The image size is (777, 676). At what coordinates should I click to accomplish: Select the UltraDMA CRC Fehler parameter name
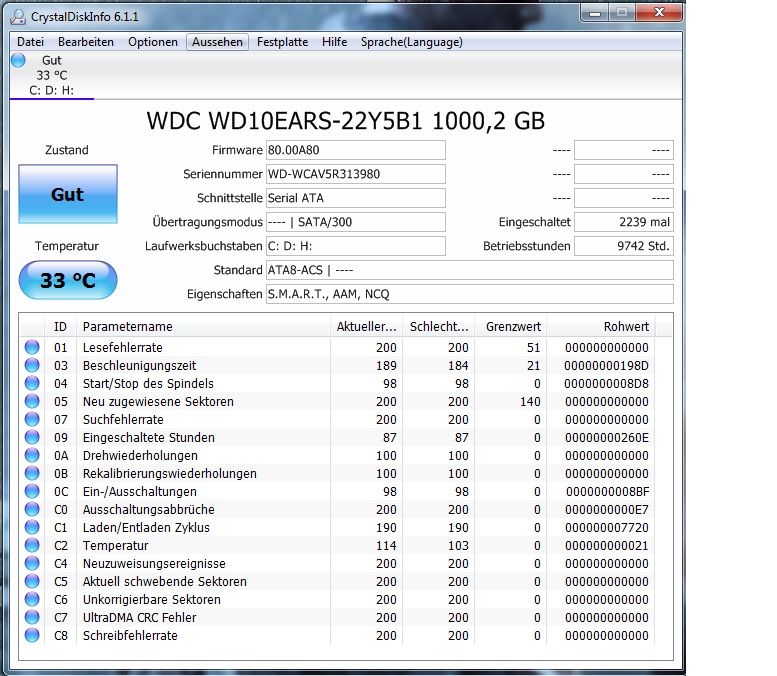(x=139, y=618)
